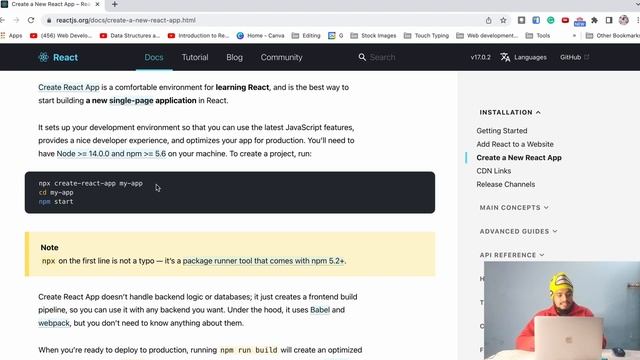This screenshot has width=640, height=360.
Task: Bookmark this page with the star icon
Action: coord(503,20)
